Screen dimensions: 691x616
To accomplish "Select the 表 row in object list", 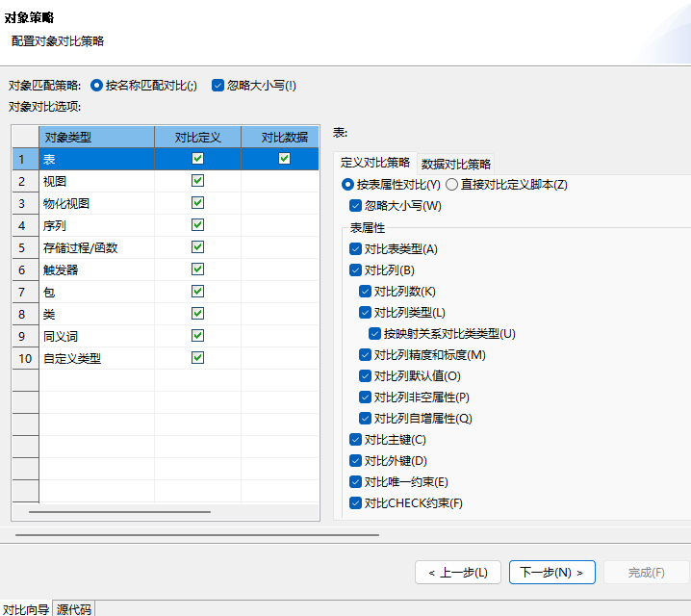I will tap(166, 159).
